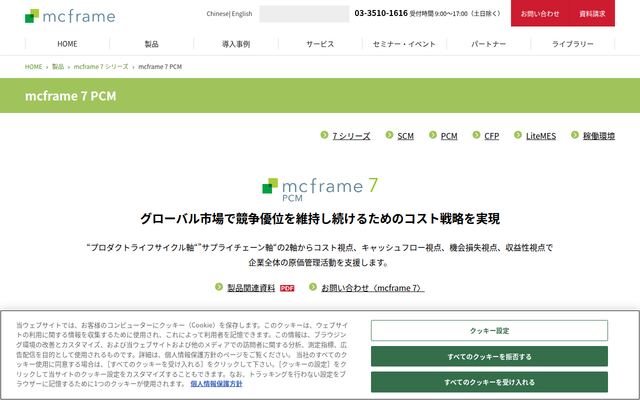Open the セミナー・イベント menu

pos(404,44)
